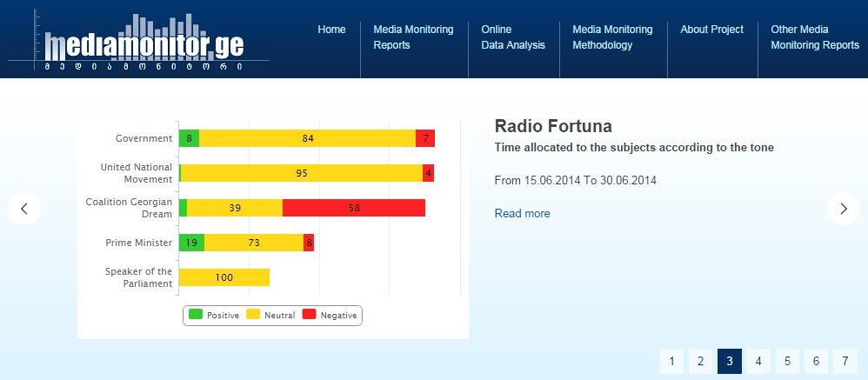The width and height of the screenshot is (868, 380).
Task: Click Coalition Georgian Dream neutral bar 39
Action: [235, 208]
